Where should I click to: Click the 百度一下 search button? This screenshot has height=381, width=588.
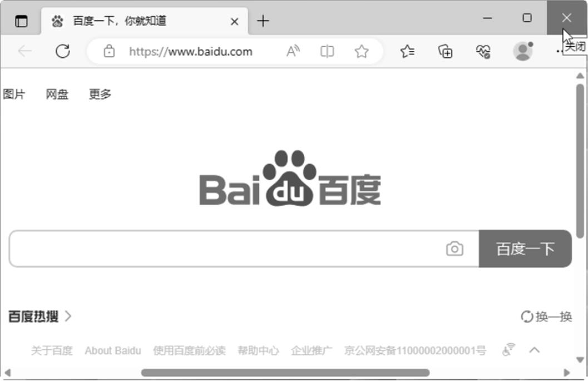tap(525, 249)
